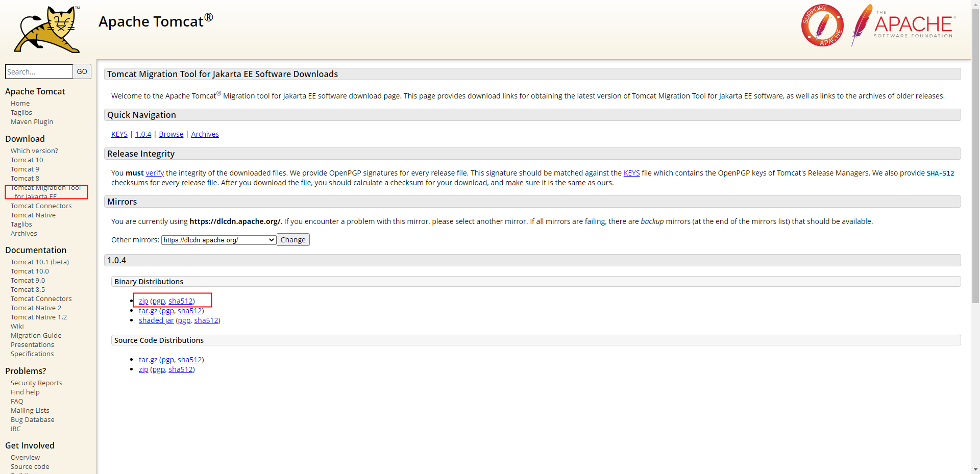The height and width of the screenshot is (474, 980).
Task: Open the KEYS quick navigation link
Action: (x=119, y=134)
